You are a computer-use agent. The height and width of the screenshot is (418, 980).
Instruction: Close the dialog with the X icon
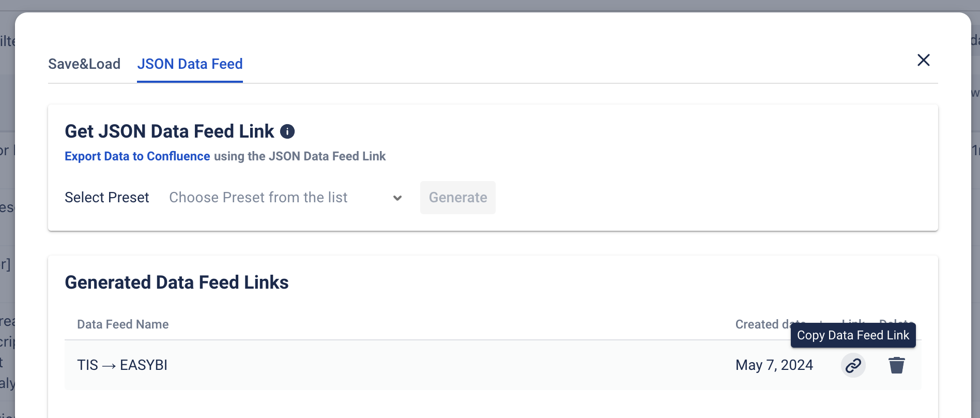[923, 60]
